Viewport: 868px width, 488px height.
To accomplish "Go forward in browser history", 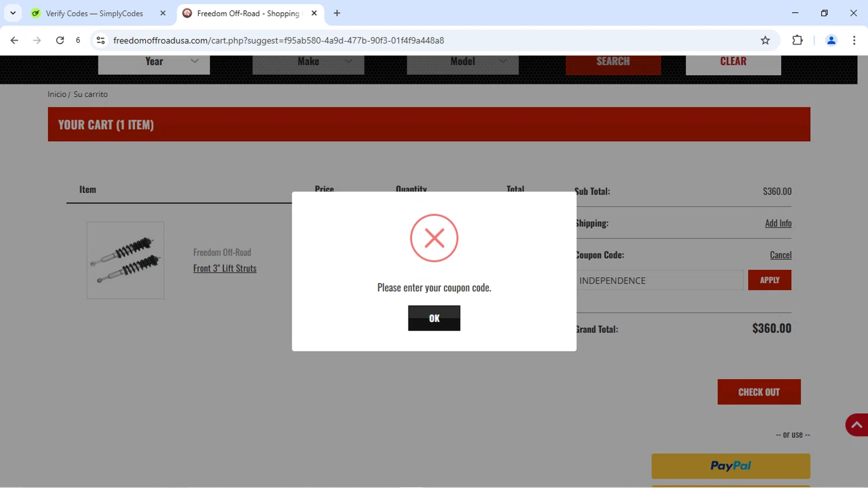I will [x=37, y=41].
